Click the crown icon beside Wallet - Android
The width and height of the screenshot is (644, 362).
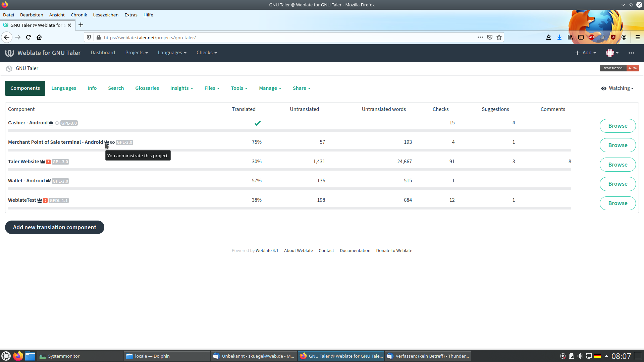[48, 181]
